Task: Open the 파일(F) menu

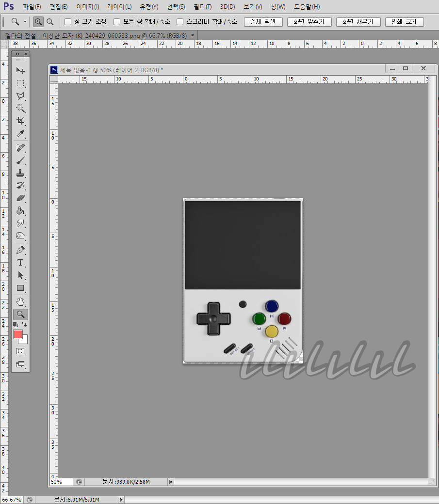Action: [x=32, y=7]
